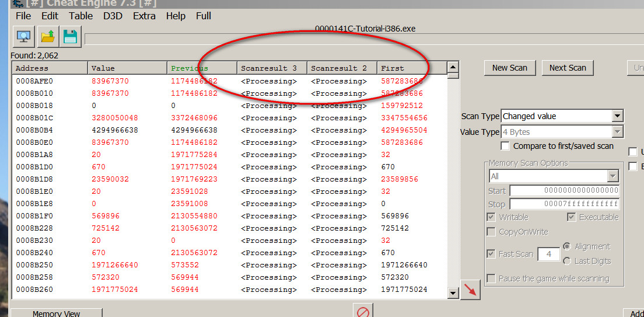Click the open folder load icon
This screenshot has height=317, width=644.
click(x=47, y=37)
